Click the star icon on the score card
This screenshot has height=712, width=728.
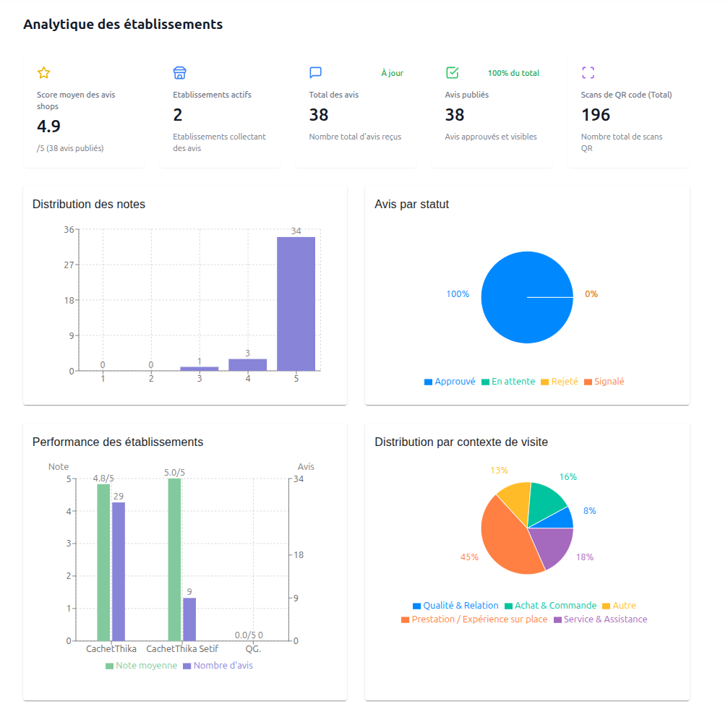[x=44, y=72]
